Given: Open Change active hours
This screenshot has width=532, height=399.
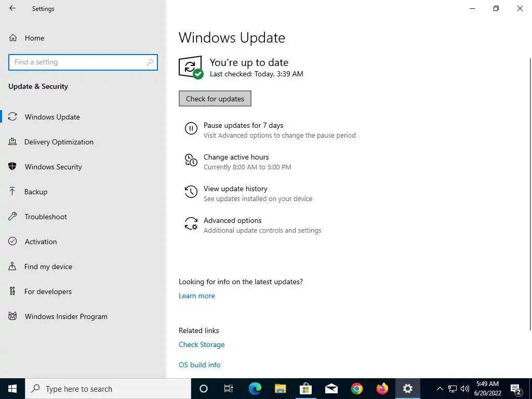Looking at the screenshot, I should 236,157.
